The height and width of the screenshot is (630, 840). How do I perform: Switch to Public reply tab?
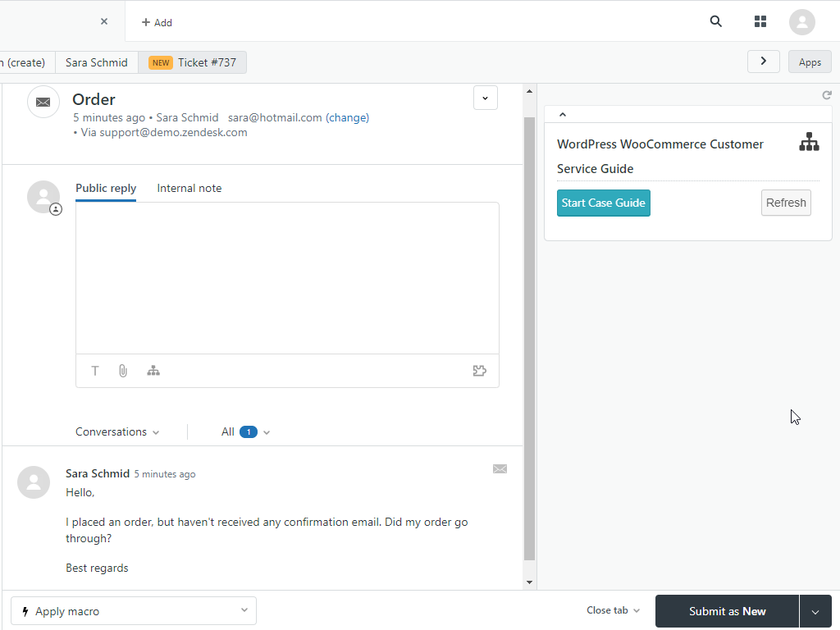(x=106, y=189)
